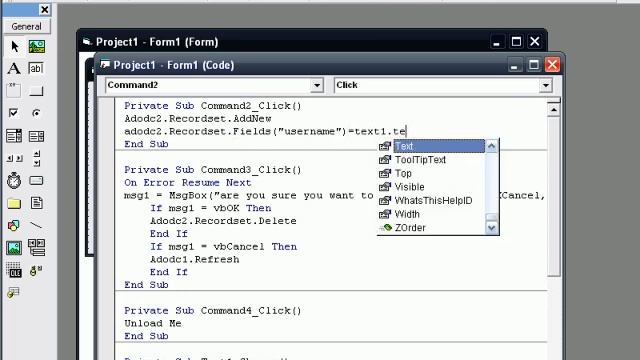Select the DataGrid tool at toolbox bottom
This screenshot has width=640, height=360.
14,292
